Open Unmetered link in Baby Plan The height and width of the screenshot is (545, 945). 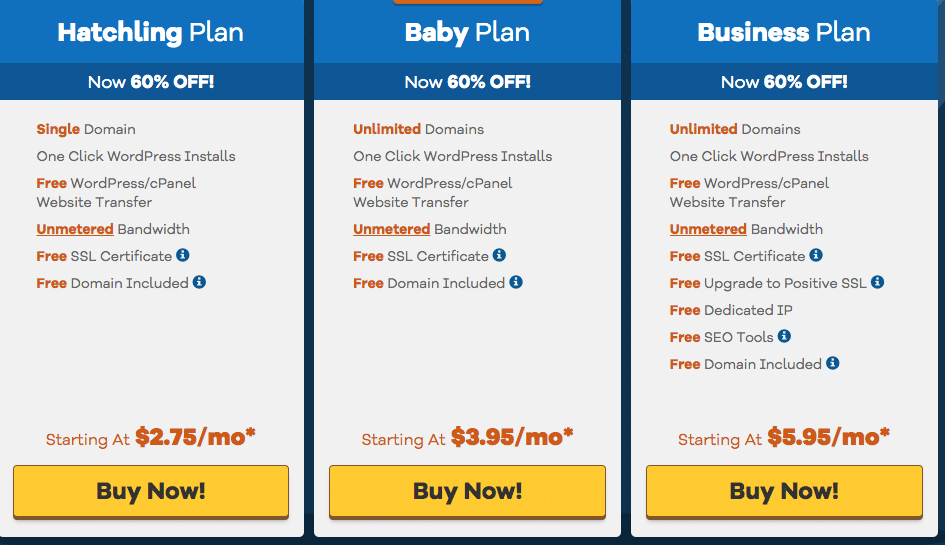point(391,229)
